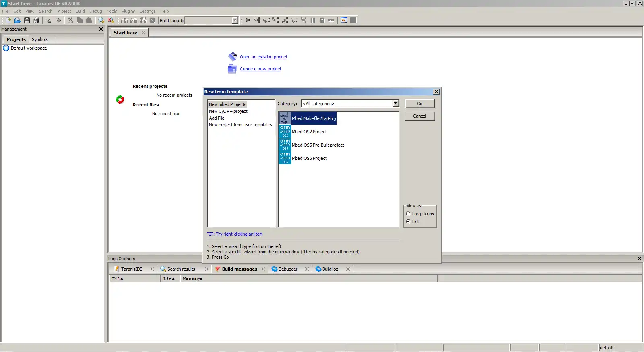Switch to the Search results tab
Image resolution: width=644 pixels, height=352 pixels.
[x=181, y=269]
